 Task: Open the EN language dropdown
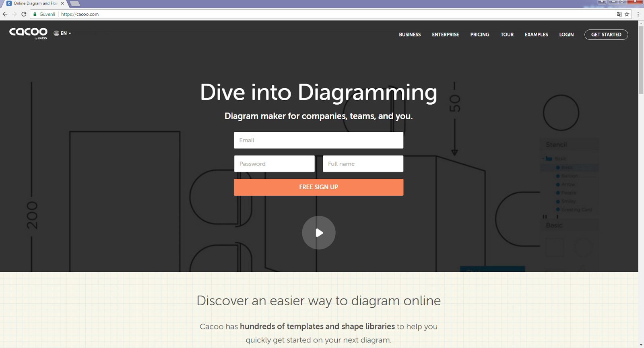click(x=62, y=33)
